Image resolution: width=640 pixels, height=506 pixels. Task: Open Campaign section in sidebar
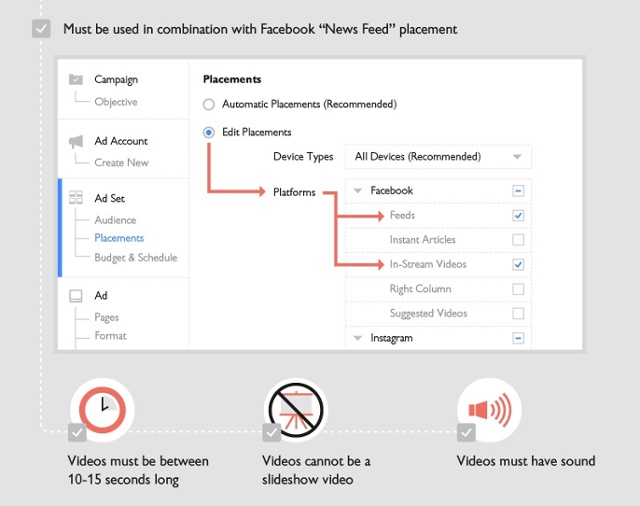(x=116, y=80)
